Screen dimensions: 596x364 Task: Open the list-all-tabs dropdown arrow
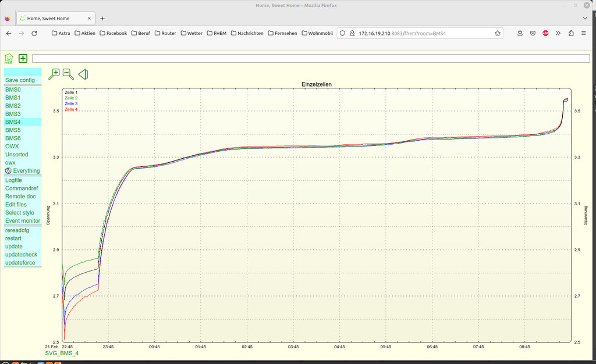pos(585,18)
